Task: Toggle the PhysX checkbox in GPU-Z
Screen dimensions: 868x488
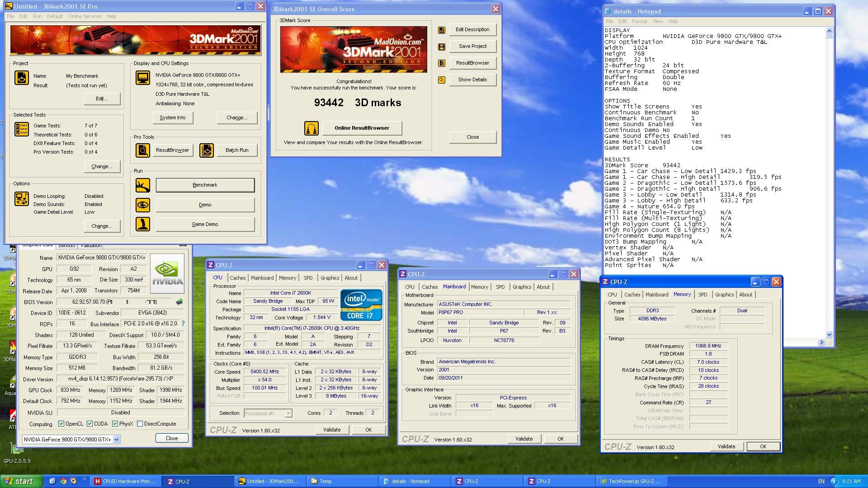Action: pos(115,424)
